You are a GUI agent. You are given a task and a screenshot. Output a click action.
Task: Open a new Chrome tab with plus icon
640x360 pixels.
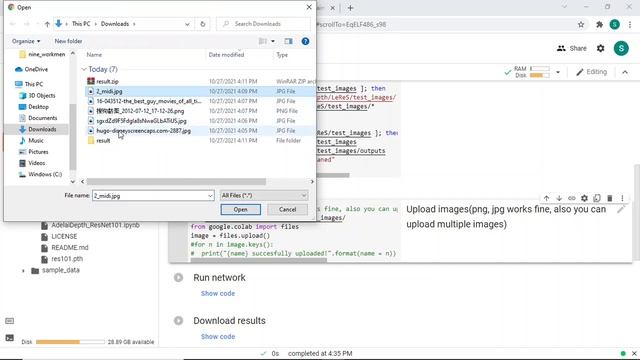pos(350,8)
